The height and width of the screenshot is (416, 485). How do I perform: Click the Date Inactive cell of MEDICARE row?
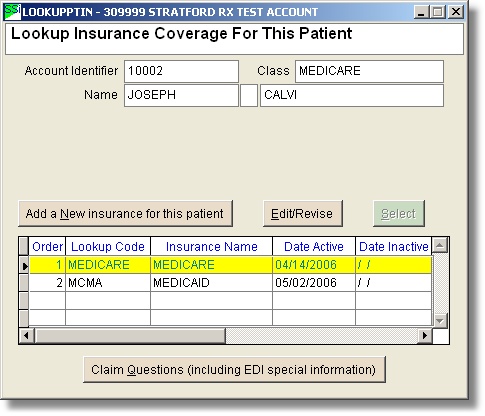pyautogui.click(x=394, y=265)
